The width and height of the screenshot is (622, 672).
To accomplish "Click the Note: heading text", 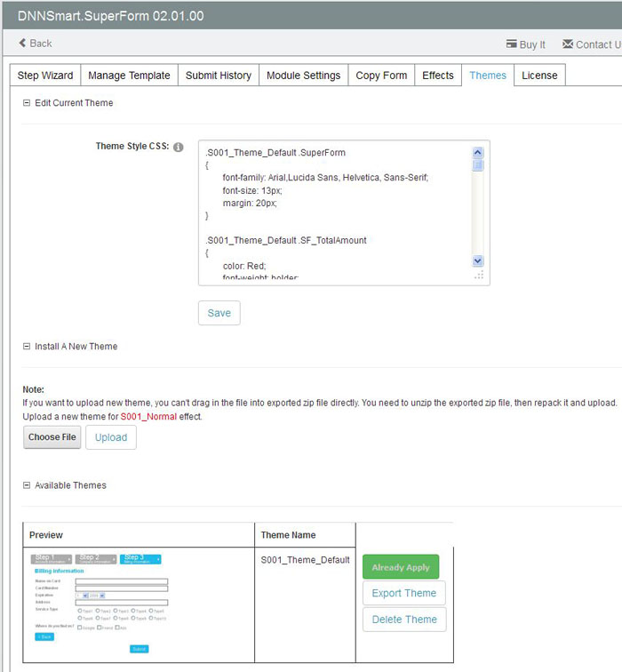I will coord(34,389).
